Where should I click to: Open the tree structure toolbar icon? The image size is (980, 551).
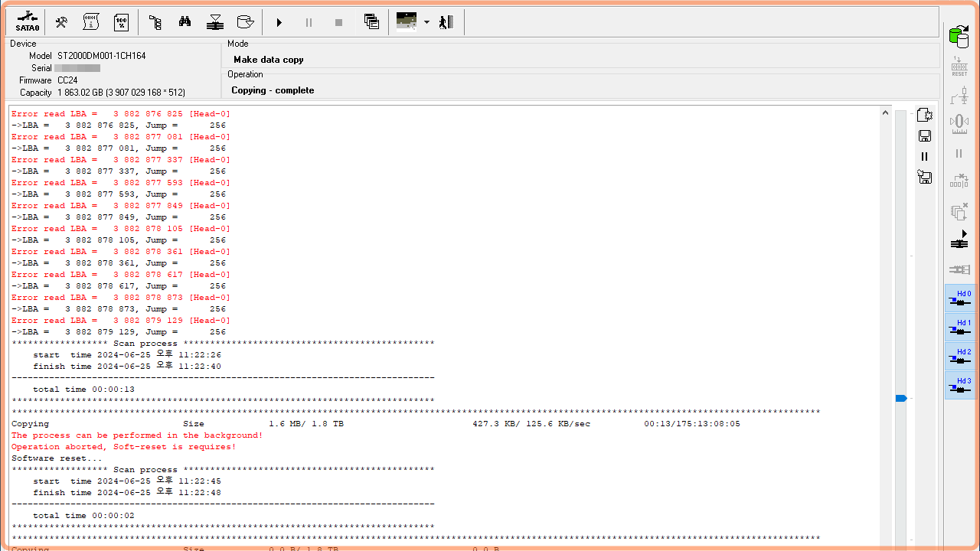155,22
